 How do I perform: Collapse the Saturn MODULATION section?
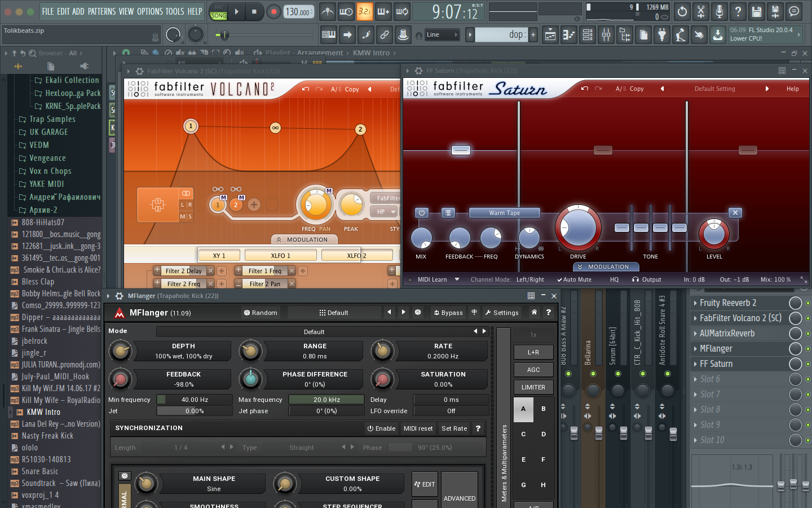coord(606,267)
